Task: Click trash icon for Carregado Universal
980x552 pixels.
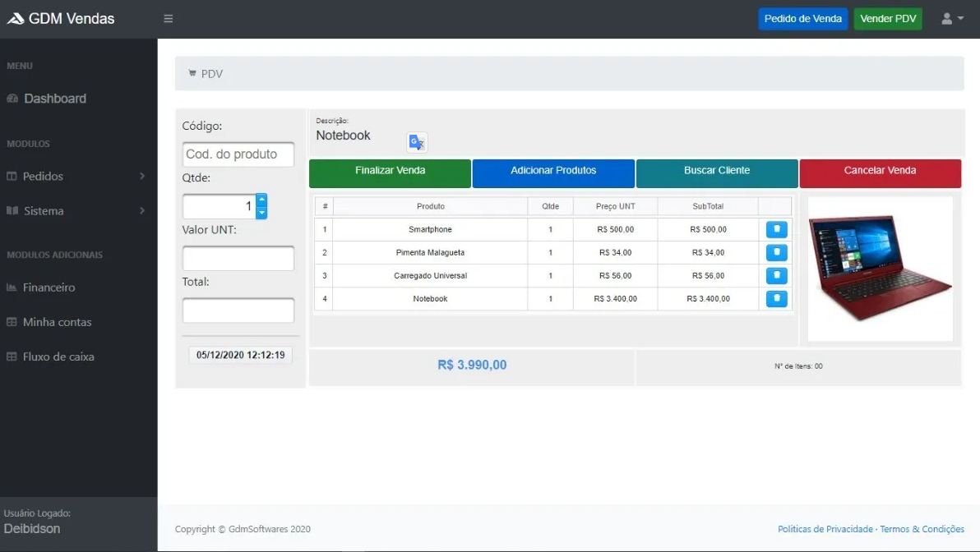Action: click(x=776, y=276)
